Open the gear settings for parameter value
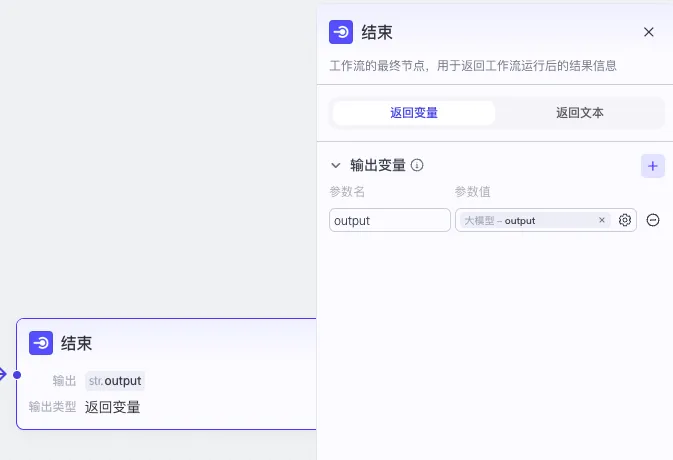Viewport: 673px width, 460px height. point(624,220)
